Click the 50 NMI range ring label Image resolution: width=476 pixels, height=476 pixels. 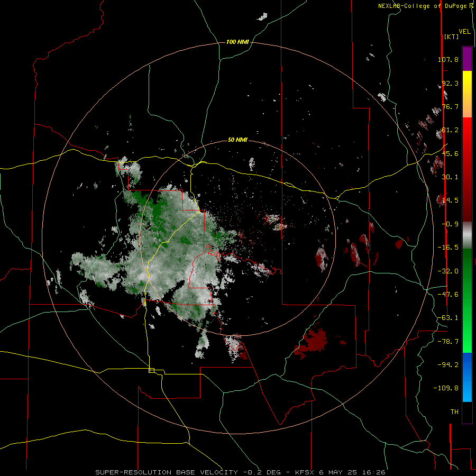[x=237, y=140]
